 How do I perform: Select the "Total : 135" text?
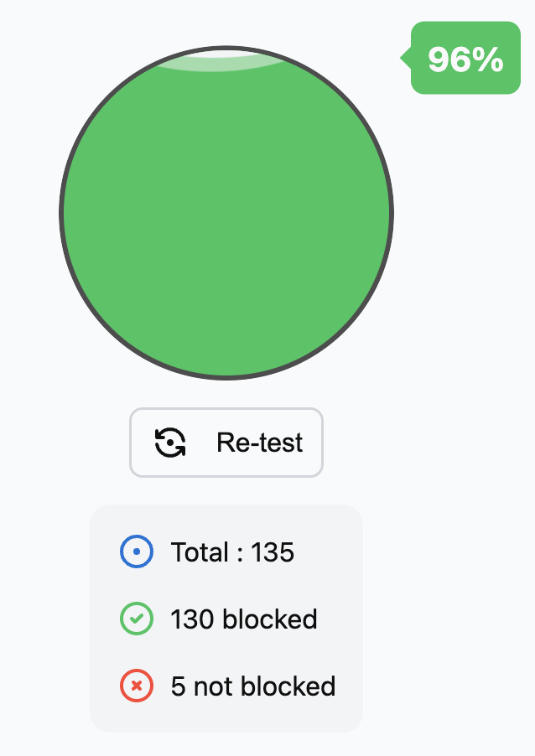pos(232,551)
